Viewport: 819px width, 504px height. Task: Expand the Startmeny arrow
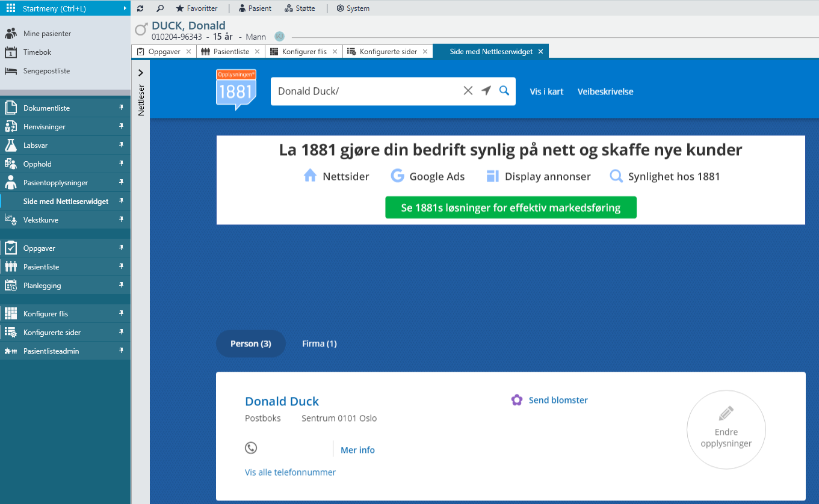(125, 8)
